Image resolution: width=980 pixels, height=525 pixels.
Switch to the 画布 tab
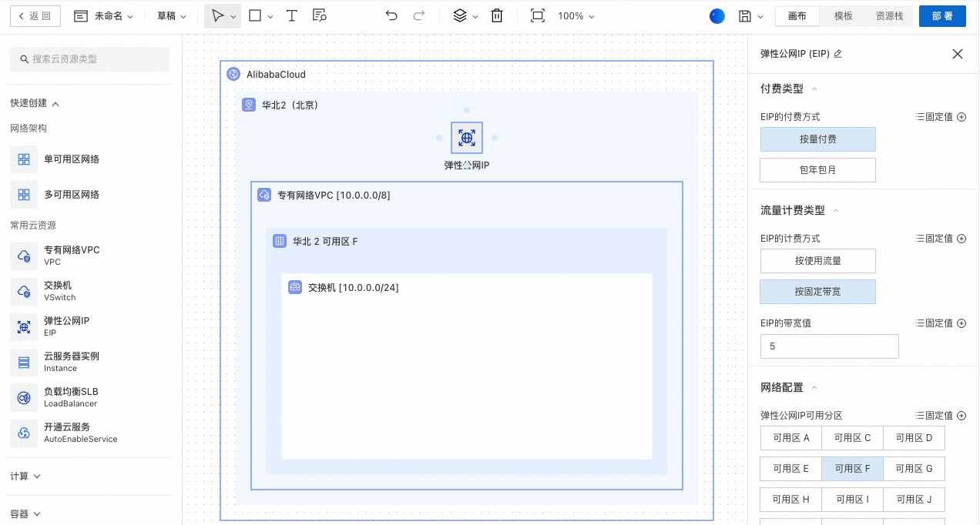[x=797, y=16]
